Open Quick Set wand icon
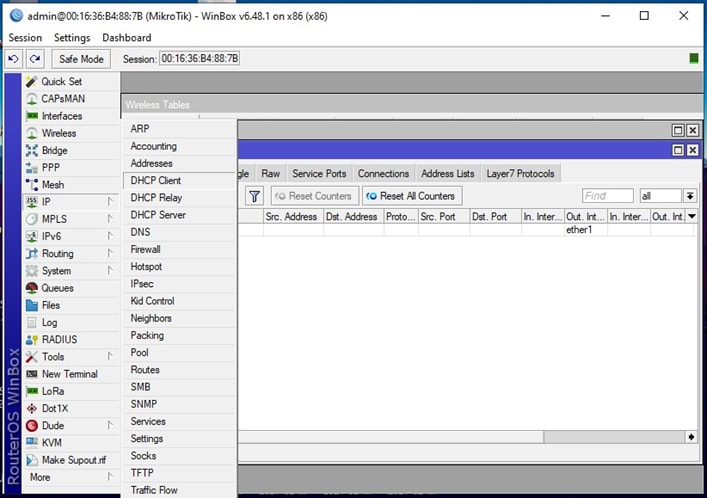707x498 pixels. click(32, 82)
